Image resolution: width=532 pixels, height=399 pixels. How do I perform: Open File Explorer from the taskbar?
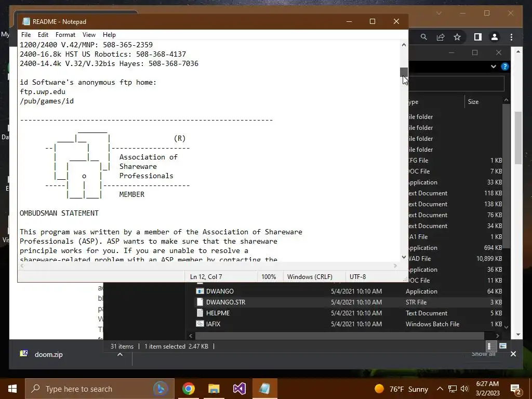(x=214, y=389)
